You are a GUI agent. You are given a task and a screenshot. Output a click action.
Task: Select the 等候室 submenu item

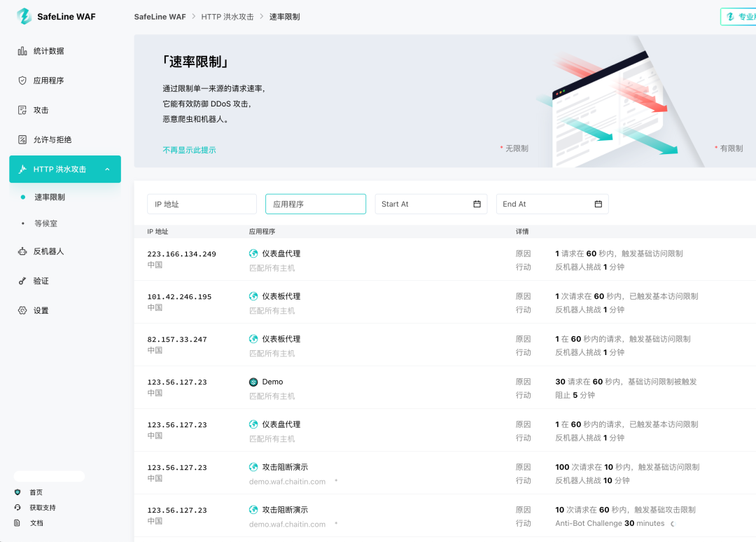click(45, 223)
